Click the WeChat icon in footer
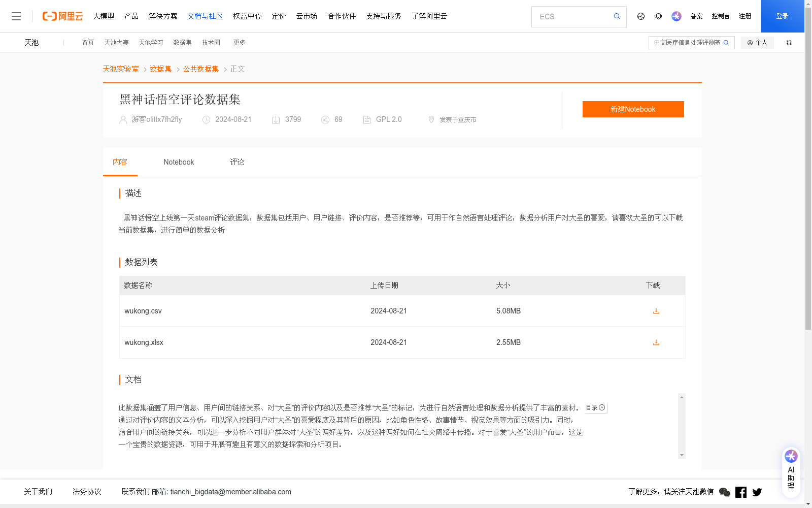This screenshot has width=812, height=508. 725,492
